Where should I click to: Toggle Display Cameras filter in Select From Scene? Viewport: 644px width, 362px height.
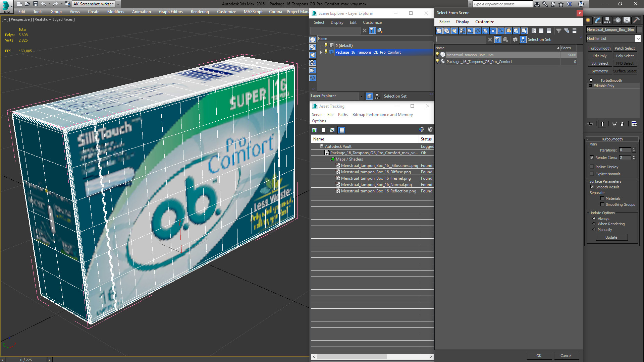(x=462, y=31)
